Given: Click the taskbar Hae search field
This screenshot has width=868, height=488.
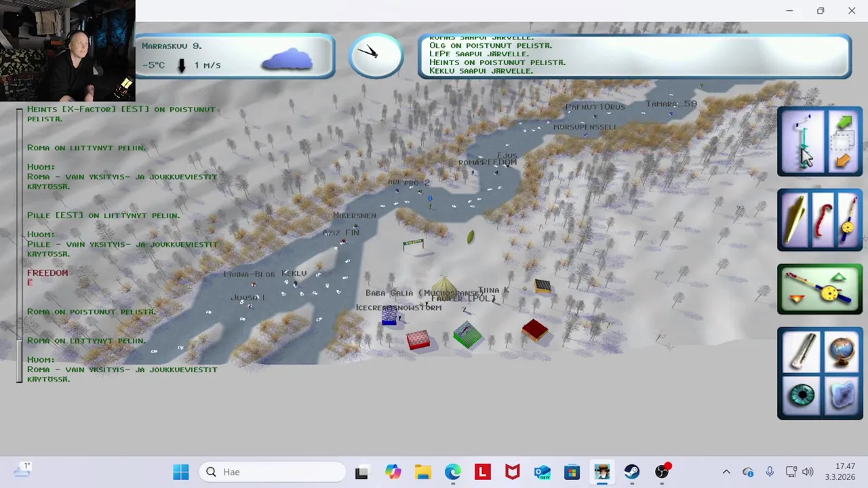Looking at the screenshot, I should click(273, 472).
